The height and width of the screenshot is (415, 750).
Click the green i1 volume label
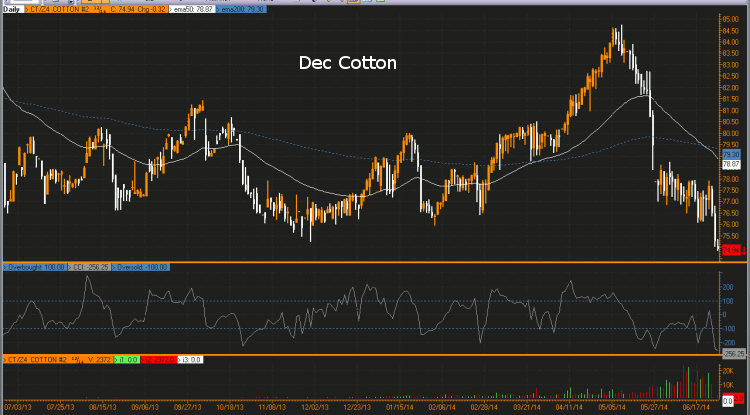[x=124, y=358]
